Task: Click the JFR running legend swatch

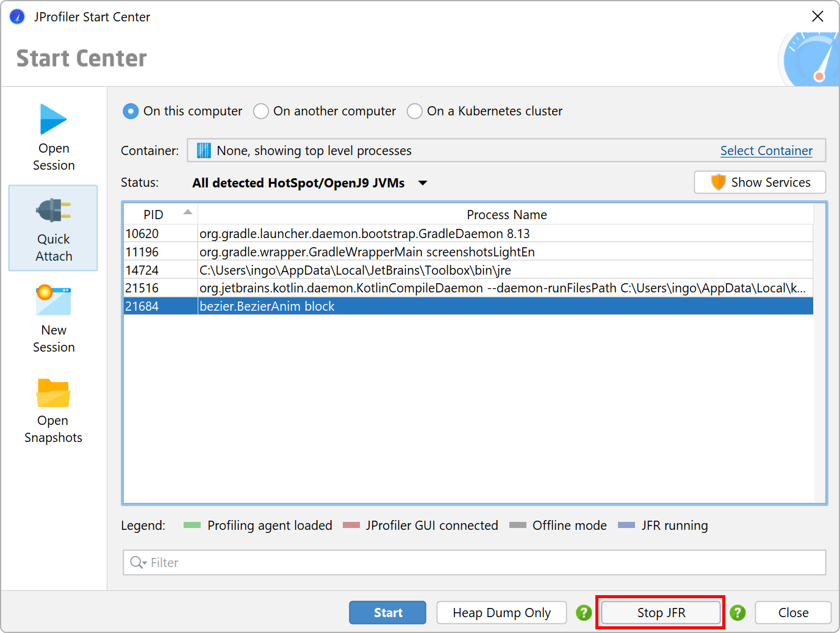Action: pos(626,526)
